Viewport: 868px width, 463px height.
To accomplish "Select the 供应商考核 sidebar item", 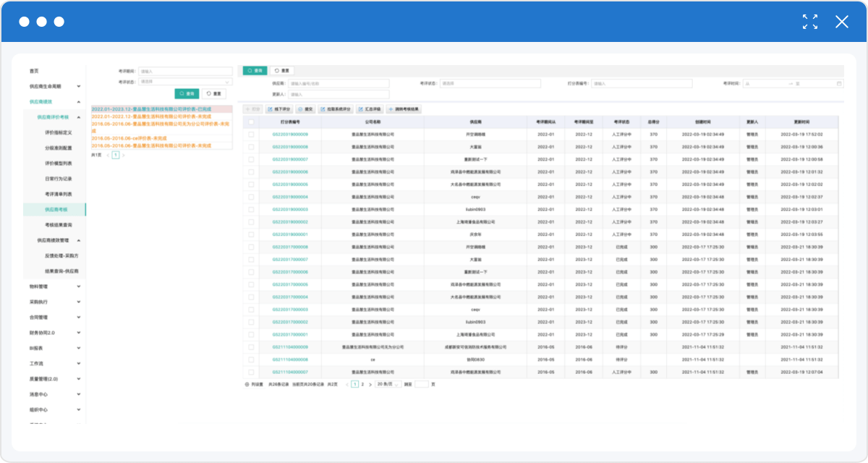I will click(x=54, y=210).
